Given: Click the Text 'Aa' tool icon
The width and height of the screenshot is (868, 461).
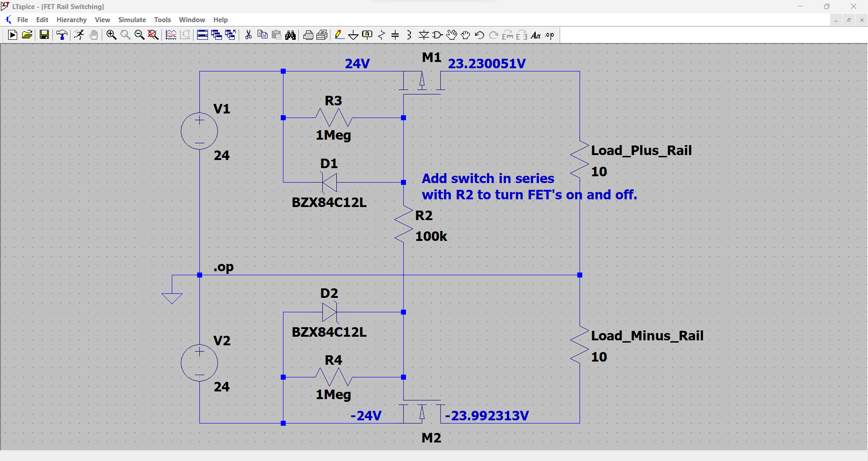Looking at the screenshot, I should pos(536,35).
